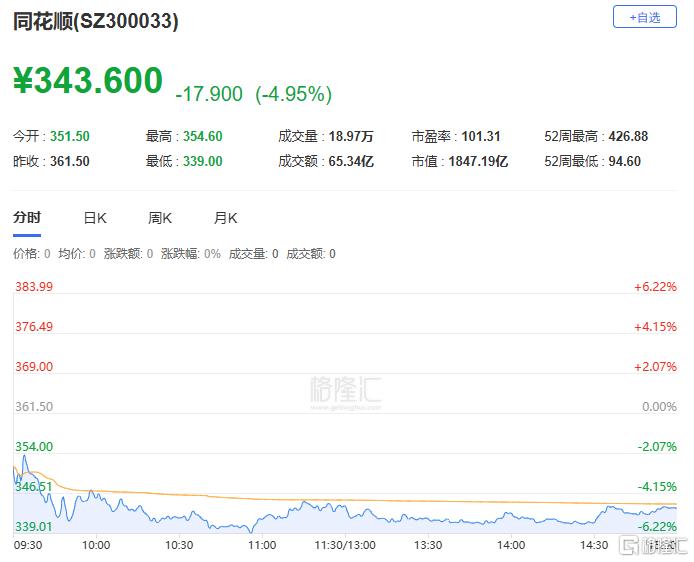Click the change percent (-4.95%)
Image resolution: width=694 pixels, height=562 pixels.
293,94
